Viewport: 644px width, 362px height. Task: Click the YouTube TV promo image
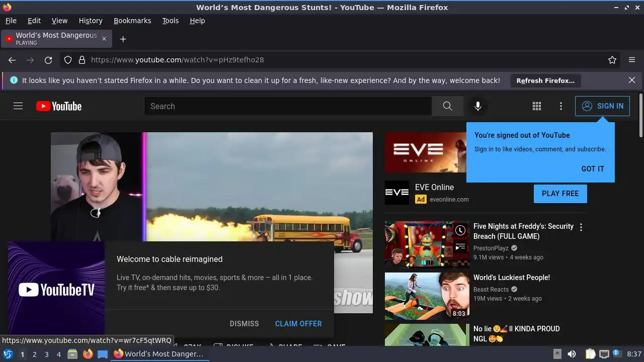pos(56,289)
